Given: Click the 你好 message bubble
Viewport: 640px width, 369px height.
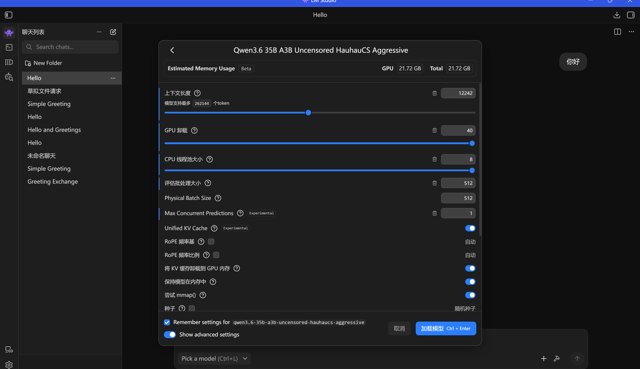Looking at the screenshot, I should pos(573,62).
